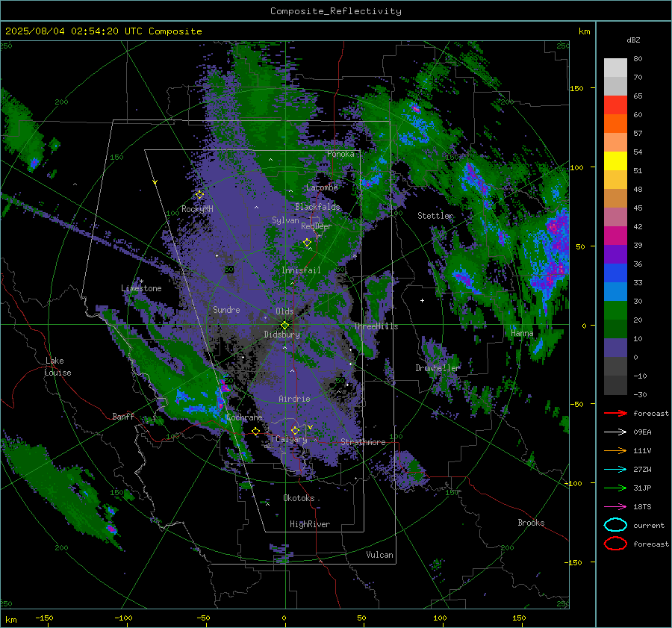This screenshot has width=672, height=628.
Task: Select the 27ZW legend label
Action: click(642, 470)
